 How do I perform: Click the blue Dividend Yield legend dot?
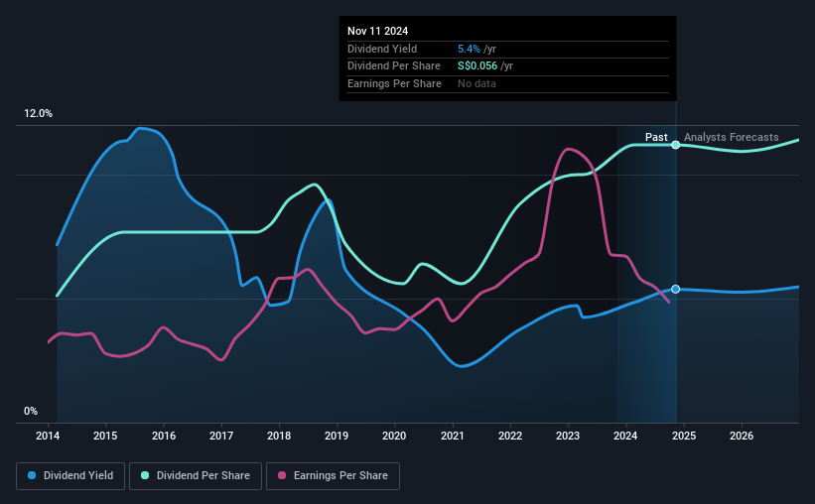coord(32,475)
